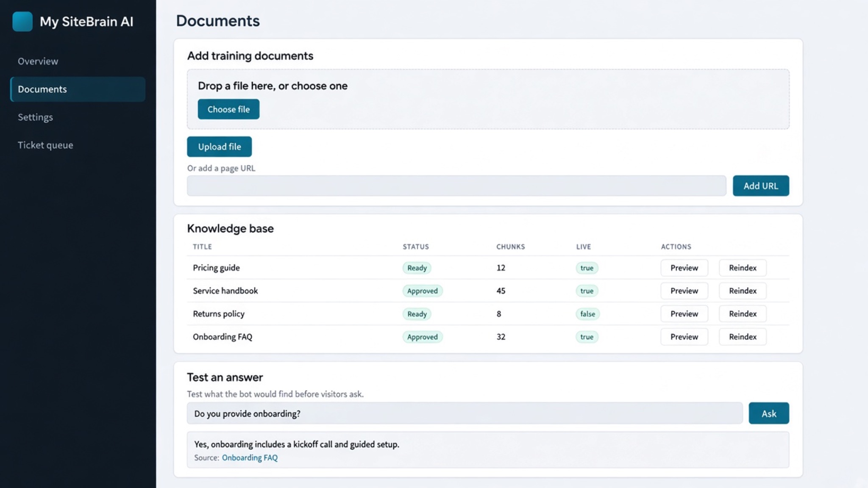Click the true live badge for Service handbook
The height and width of the screenshot is (488, 868).
point(587,291)
